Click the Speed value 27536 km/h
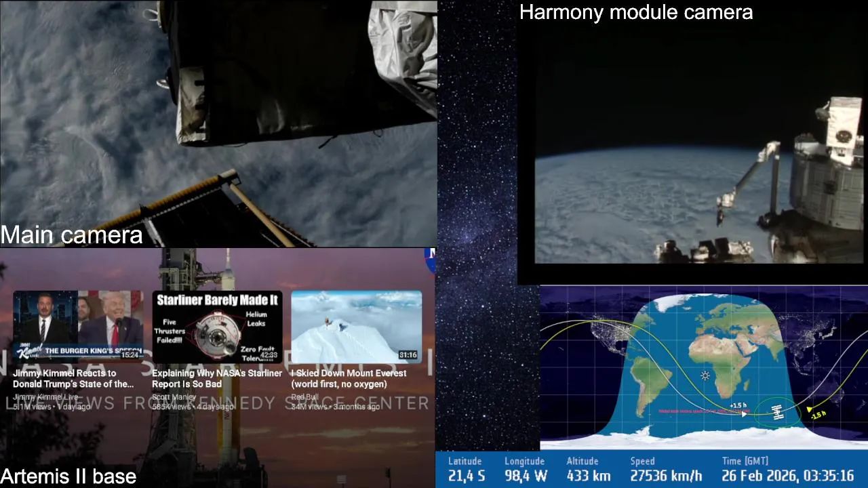This screenshot has width=868, height=488. coord(665,476)
